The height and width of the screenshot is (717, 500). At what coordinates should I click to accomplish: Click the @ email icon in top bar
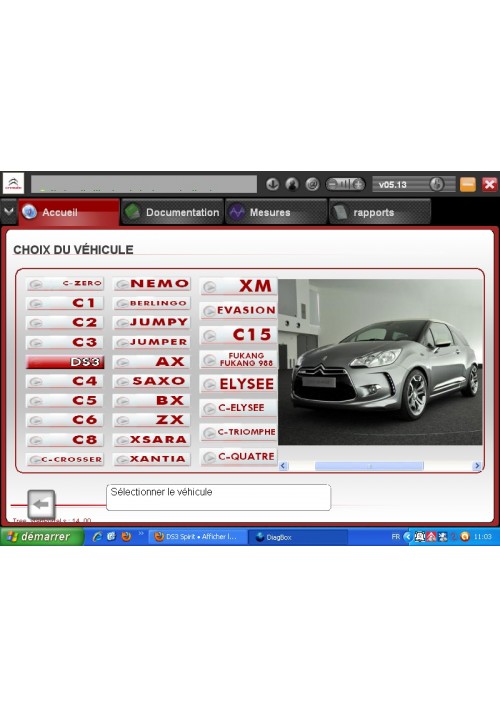click(x=312, y=184)
